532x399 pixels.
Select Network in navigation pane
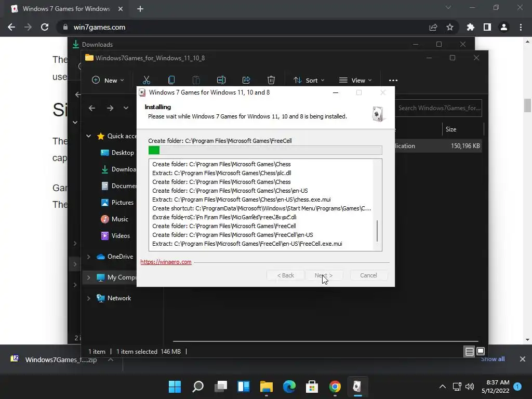click(114, 298)
